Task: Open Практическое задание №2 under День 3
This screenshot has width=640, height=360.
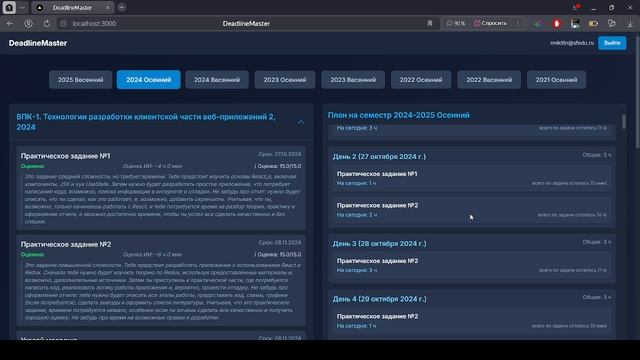Action: tap(377, 261)
